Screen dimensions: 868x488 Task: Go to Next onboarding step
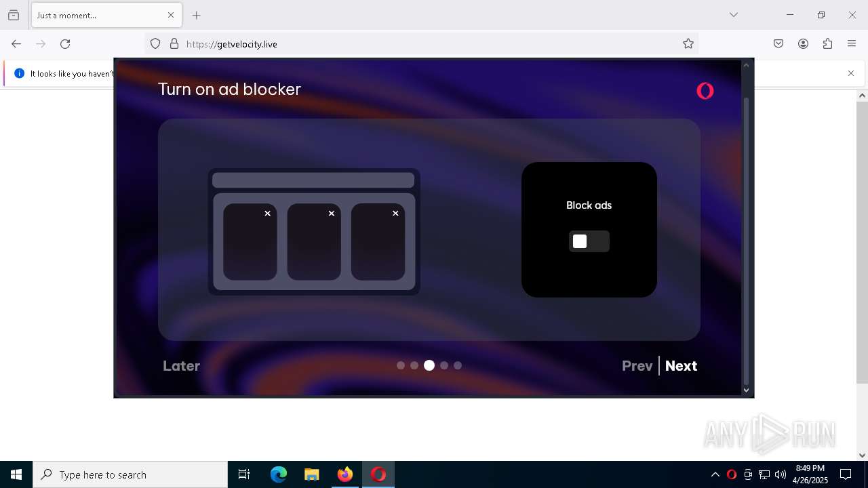[x=681, y=366]
